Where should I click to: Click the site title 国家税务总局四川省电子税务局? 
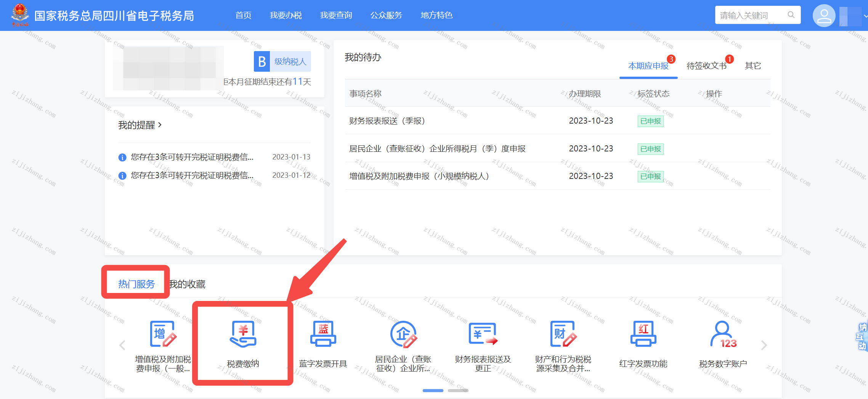tap(114, 16)
